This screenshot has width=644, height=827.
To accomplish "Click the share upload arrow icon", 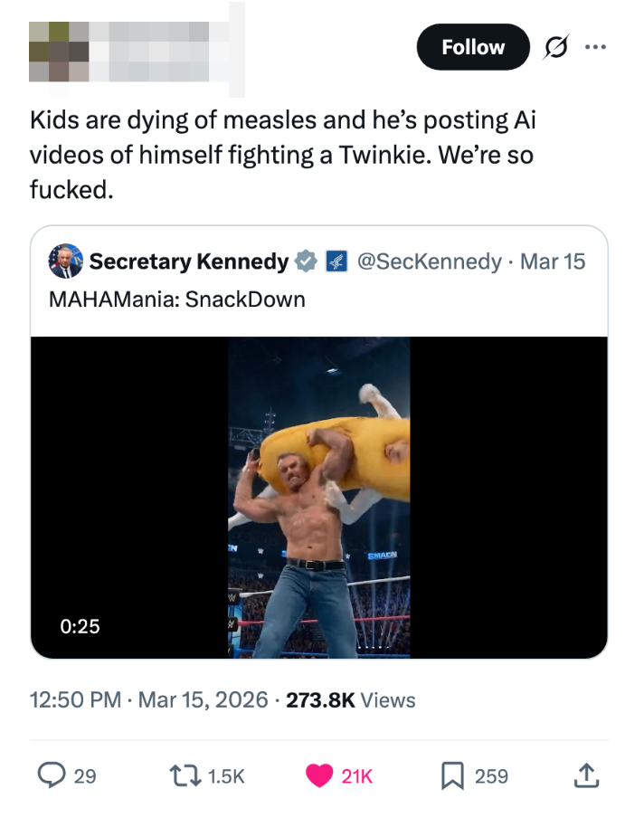I will (588, 775).
